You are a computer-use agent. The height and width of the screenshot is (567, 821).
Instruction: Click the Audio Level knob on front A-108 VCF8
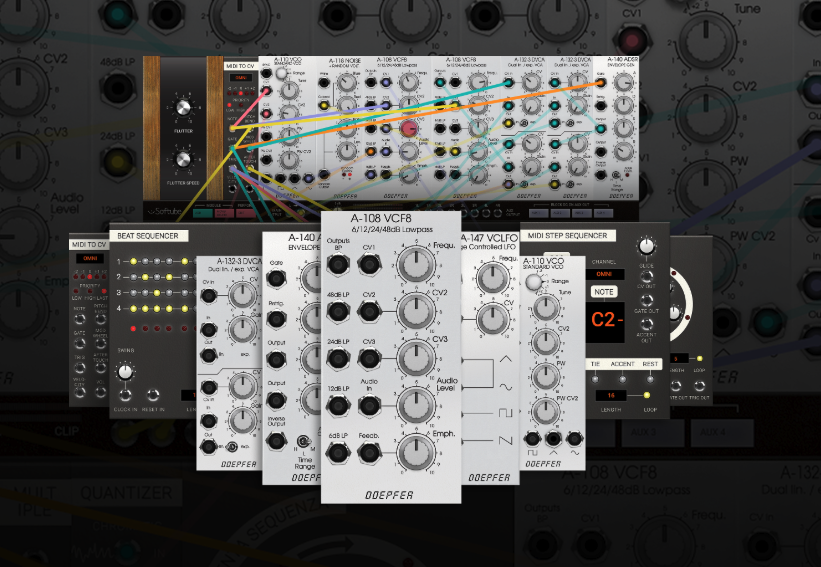[x=416, y=405]
